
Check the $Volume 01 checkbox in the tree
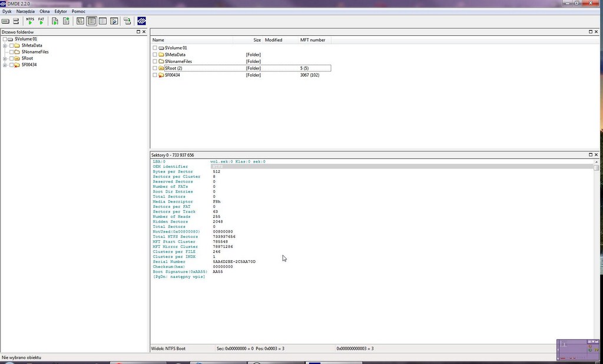point(5,39)
